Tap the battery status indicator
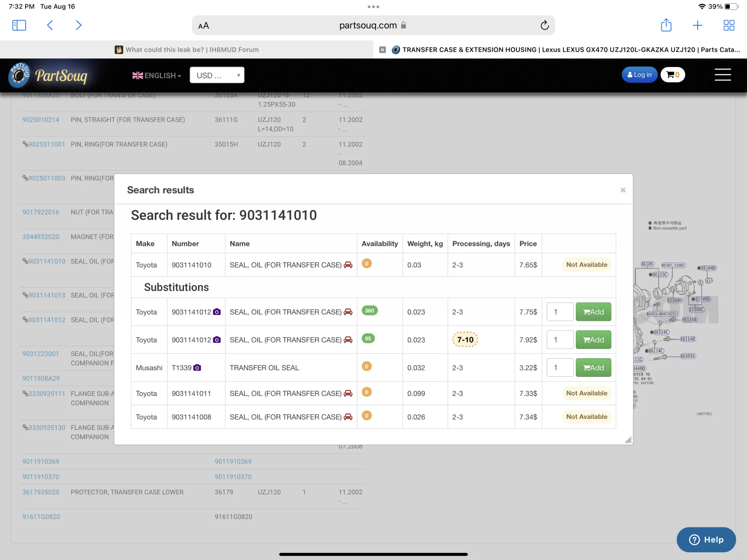 (x=731, y=7)
